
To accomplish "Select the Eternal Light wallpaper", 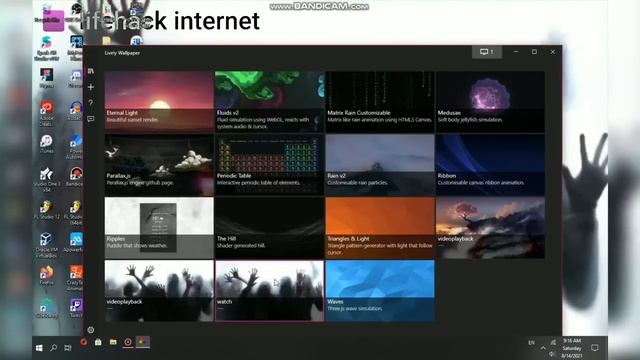I will point(159,102).
